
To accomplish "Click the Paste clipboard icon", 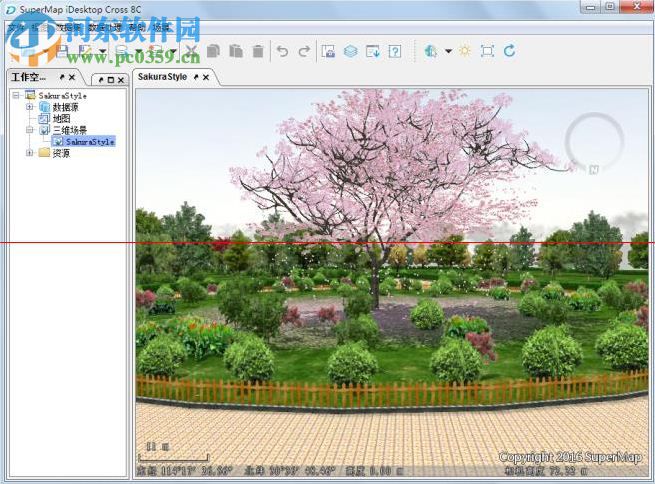I will [x=236, y=51].
